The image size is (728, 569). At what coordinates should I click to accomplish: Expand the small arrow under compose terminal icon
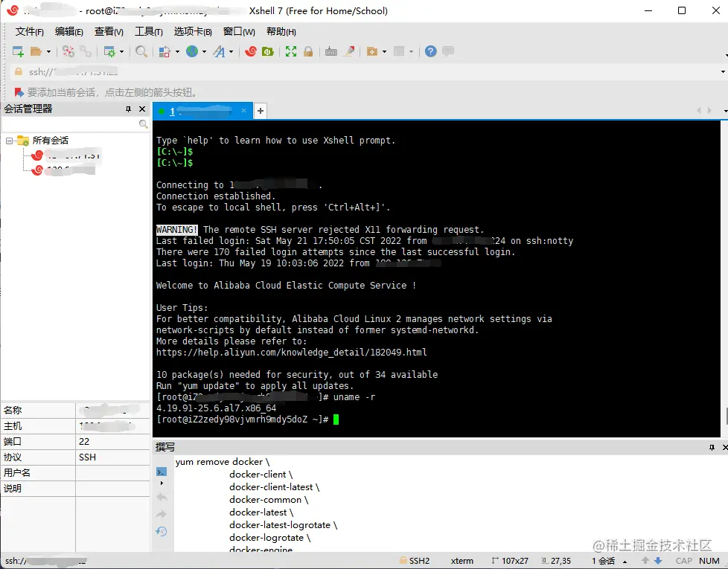coord(162,483)
